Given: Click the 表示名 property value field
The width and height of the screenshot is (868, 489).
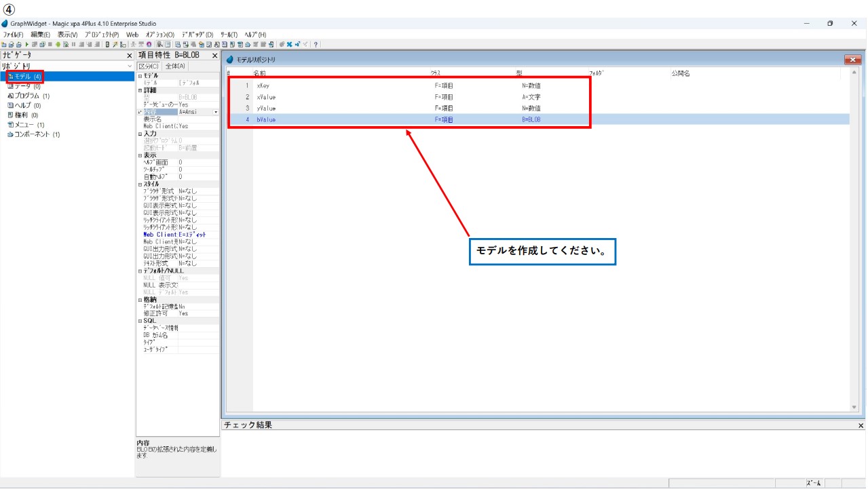Looking at the screenshot, I should pyautogui.click(x=198, y=119).
